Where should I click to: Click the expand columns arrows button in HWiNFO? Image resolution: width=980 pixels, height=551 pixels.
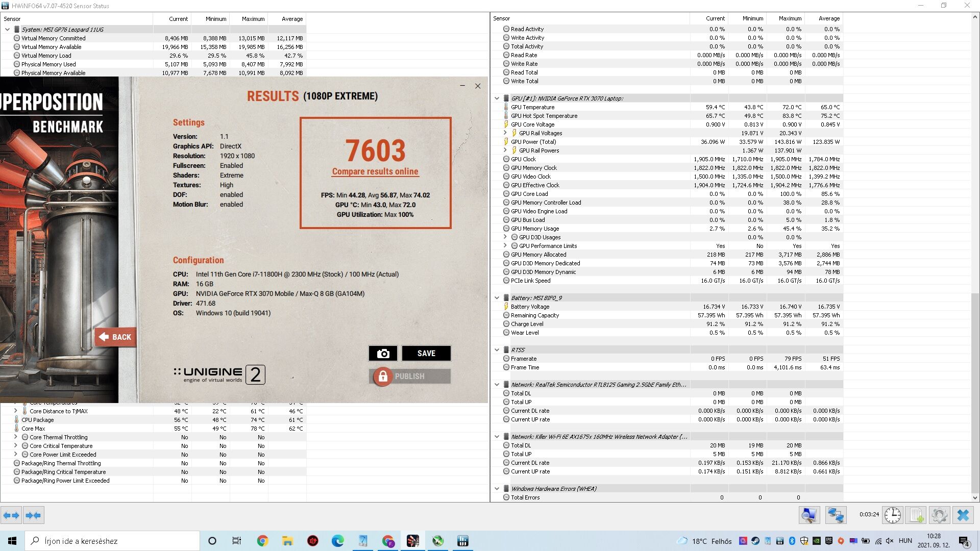pyautogui.click(x=11, y=515)
